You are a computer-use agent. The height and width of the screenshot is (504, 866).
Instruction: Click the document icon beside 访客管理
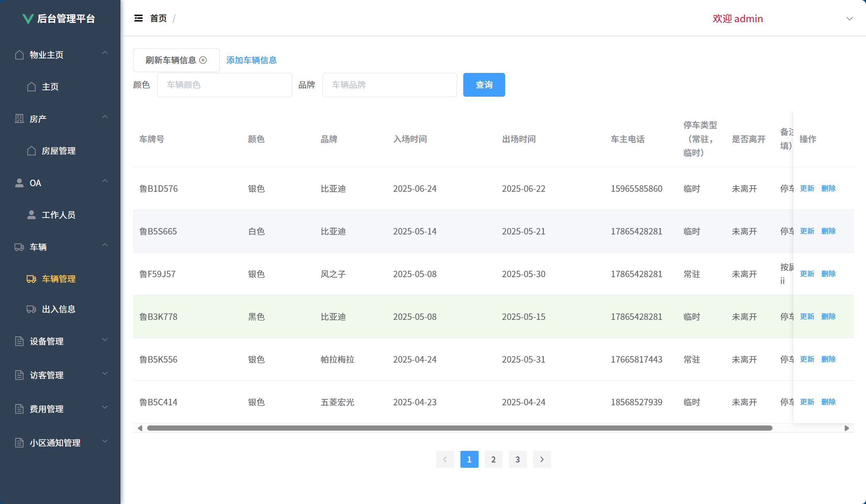(x=19, y=375)
